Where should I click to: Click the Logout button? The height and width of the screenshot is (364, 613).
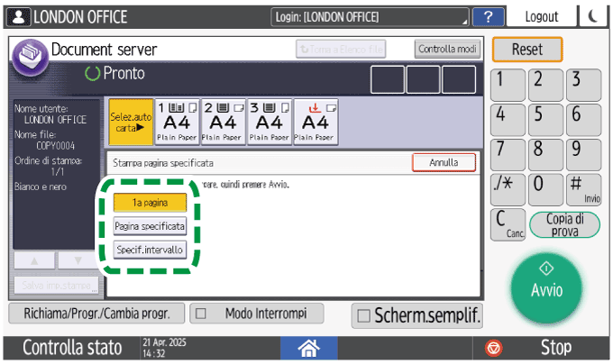click(x=542, y=17)
